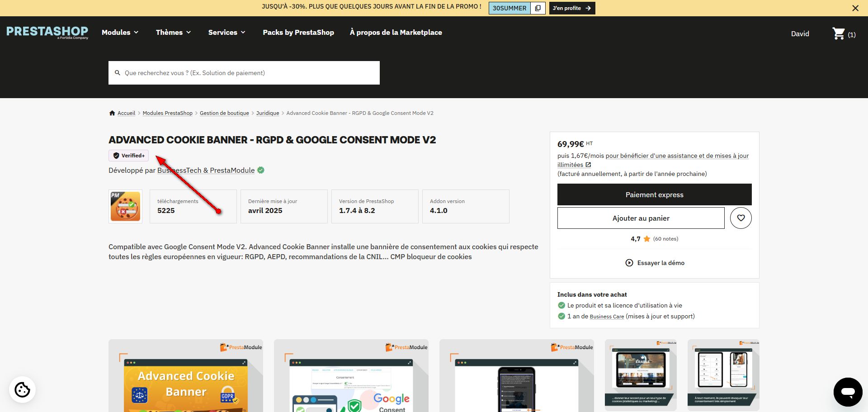Image resolution: width=868 pixels, height=412 pixels.
Task: Click Essayer la démo link
Action: point(655,263)
